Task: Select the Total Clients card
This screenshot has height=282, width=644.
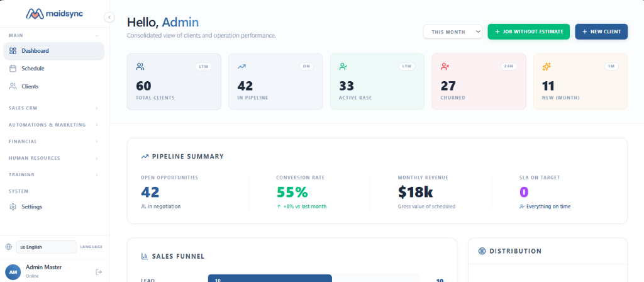Action: pyautogui.click(x=174, y=82)
